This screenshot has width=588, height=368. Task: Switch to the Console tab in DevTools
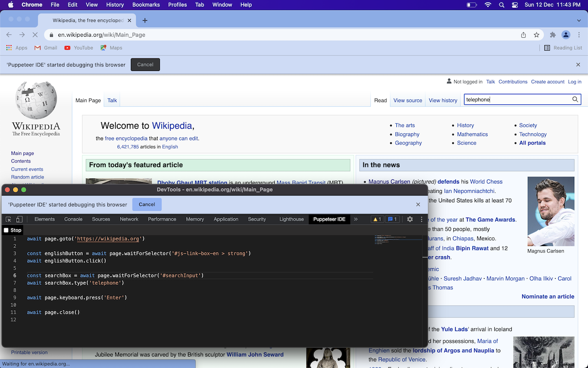click(73, 219)
